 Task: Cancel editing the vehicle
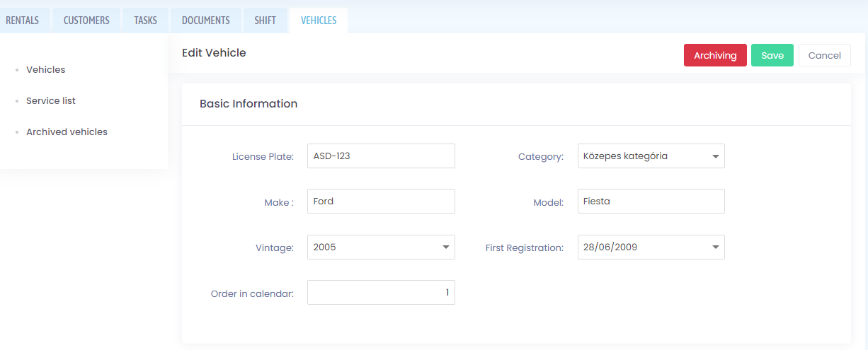point(825,55)
